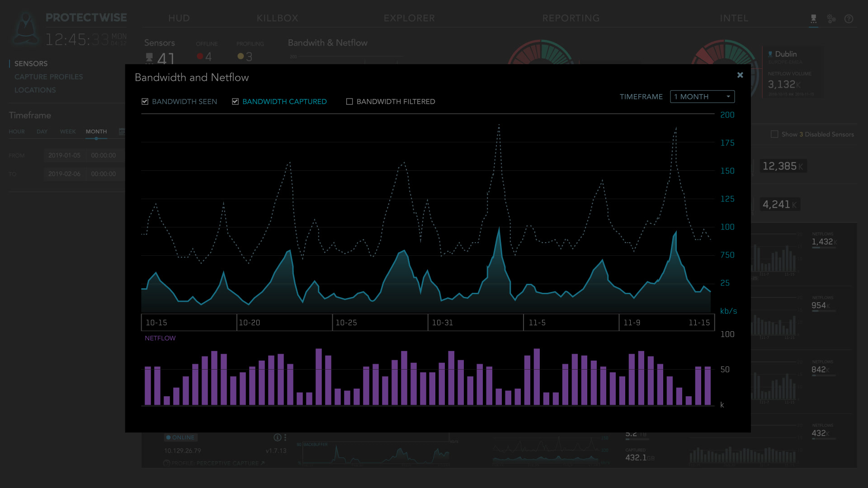Select the Day timeframe option

click(42, 131)
